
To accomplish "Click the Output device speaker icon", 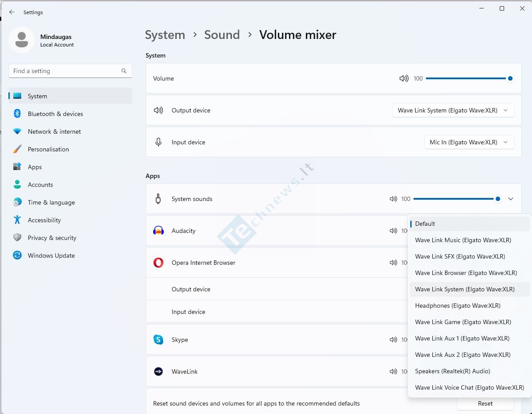I will click(158, 110).
